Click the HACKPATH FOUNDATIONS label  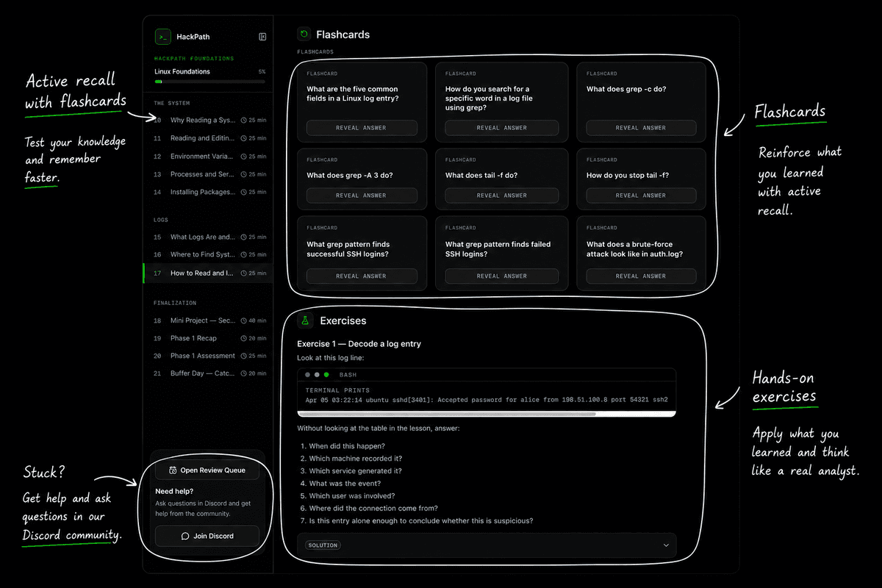click(x=194, y=58)
